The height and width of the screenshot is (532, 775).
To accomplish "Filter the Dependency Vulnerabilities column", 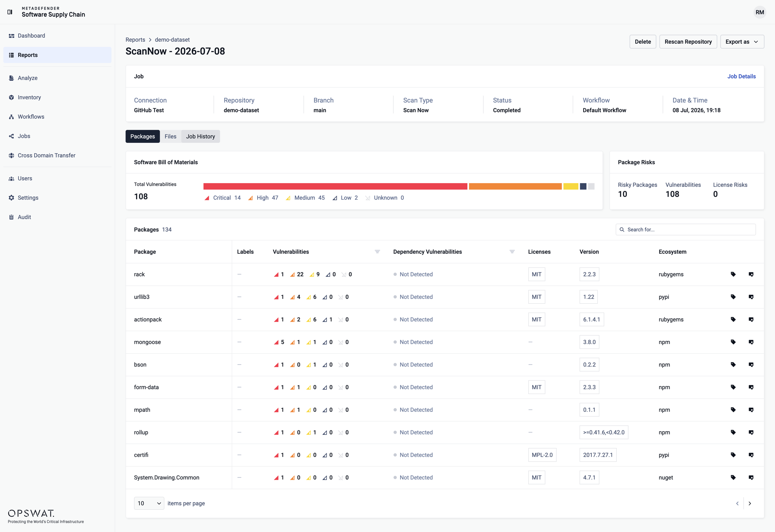I will 512,252.
